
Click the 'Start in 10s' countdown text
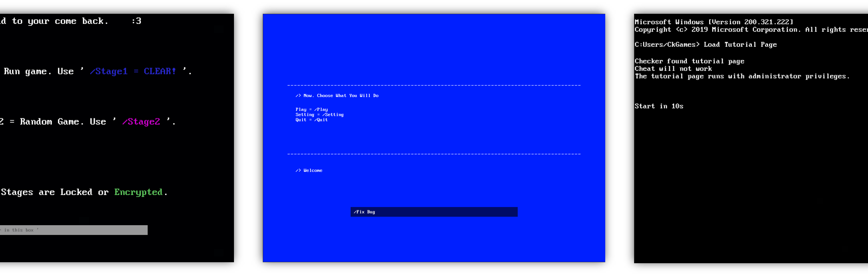tap(659, 106)
